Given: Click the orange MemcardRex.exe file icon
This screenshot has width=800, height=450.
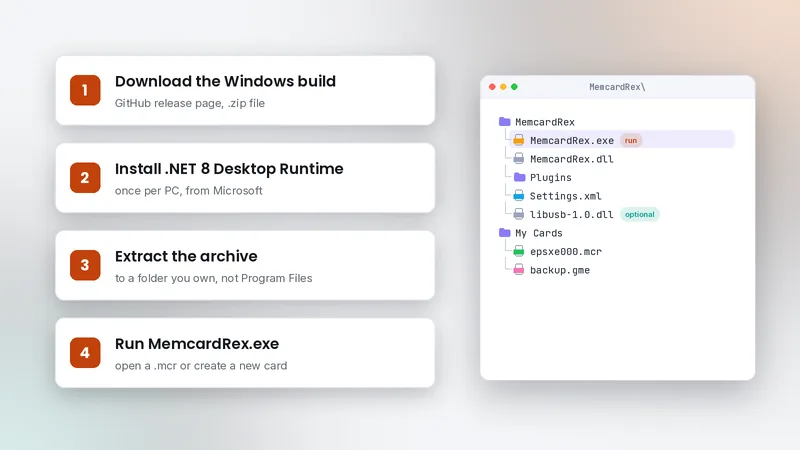Looking at the screenshot, I should click(518, 140).
